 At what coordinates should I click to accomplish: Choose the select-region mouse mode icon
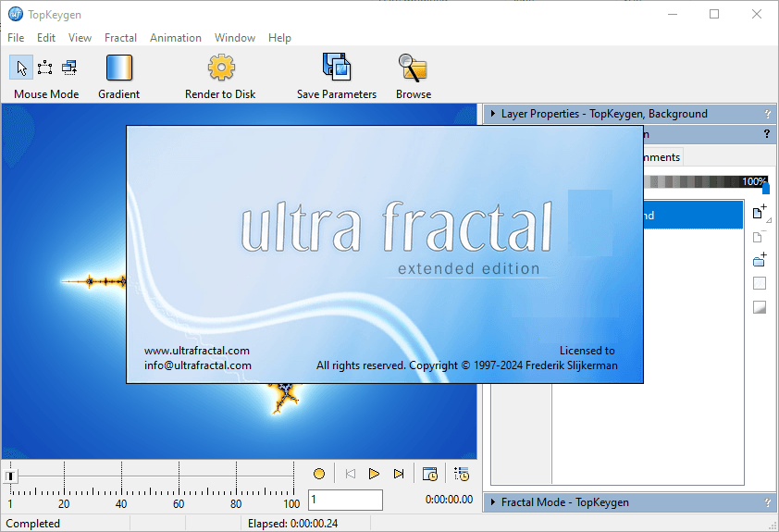(x=44, y=68)
